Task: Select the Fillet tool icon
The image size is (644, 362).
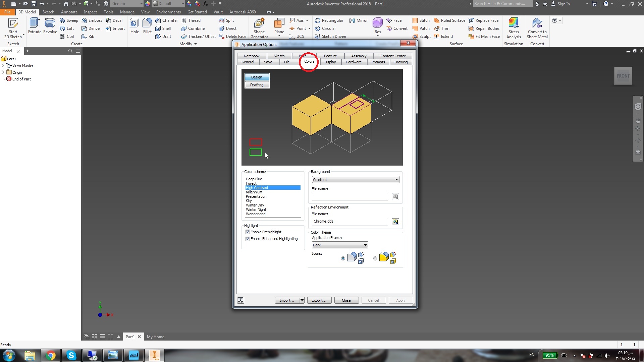Action: coord(147,23)
